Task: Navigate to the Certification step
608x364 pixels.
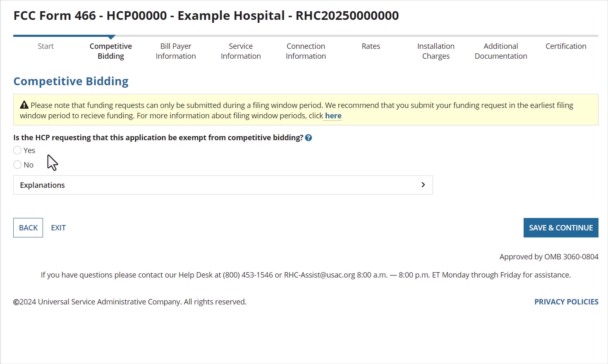Action: [565, 46]
